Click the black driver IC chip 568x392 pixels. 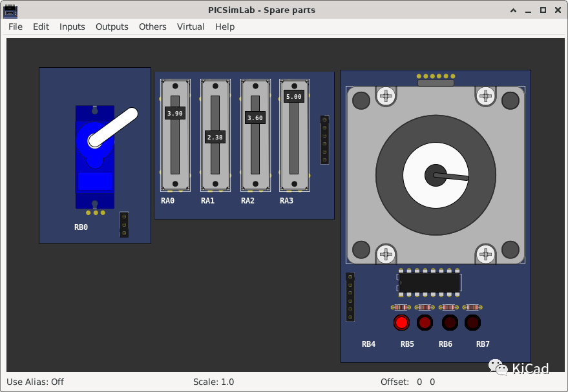point(429,282)
